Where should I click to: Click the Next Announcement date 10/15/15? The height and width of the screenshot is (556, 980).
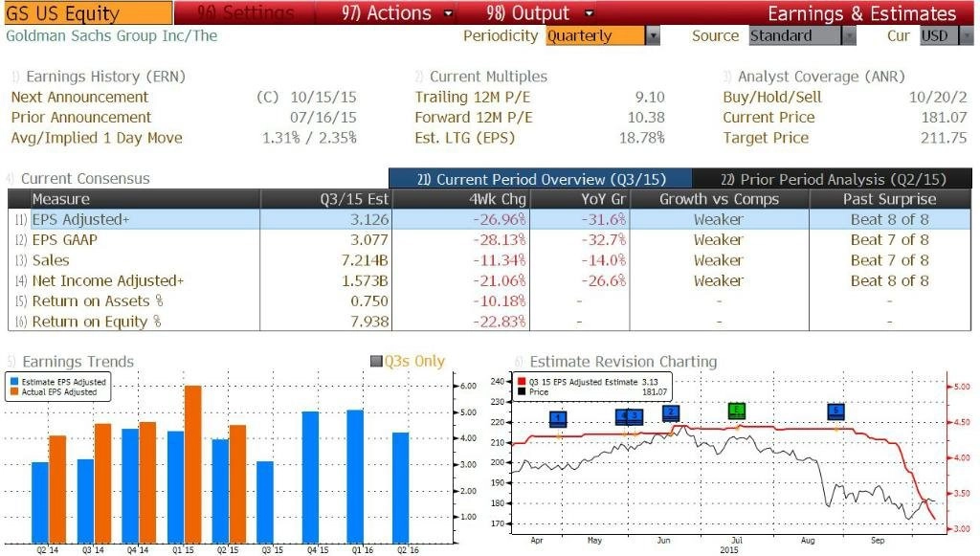coord(323,97)
